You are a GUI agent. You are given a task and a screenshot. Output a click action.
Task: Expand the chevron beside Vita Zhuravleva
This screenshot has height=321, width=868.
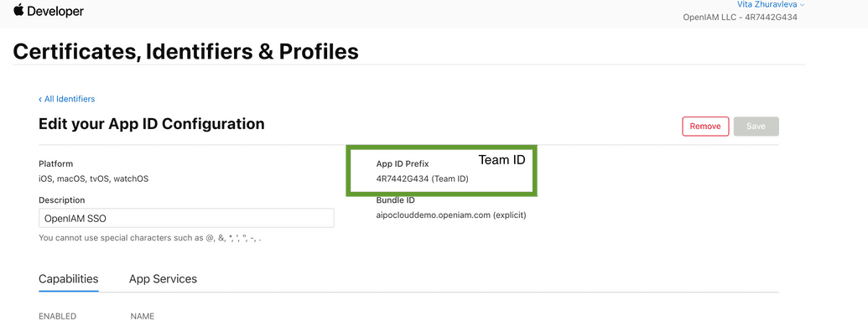tap(802, 4)
